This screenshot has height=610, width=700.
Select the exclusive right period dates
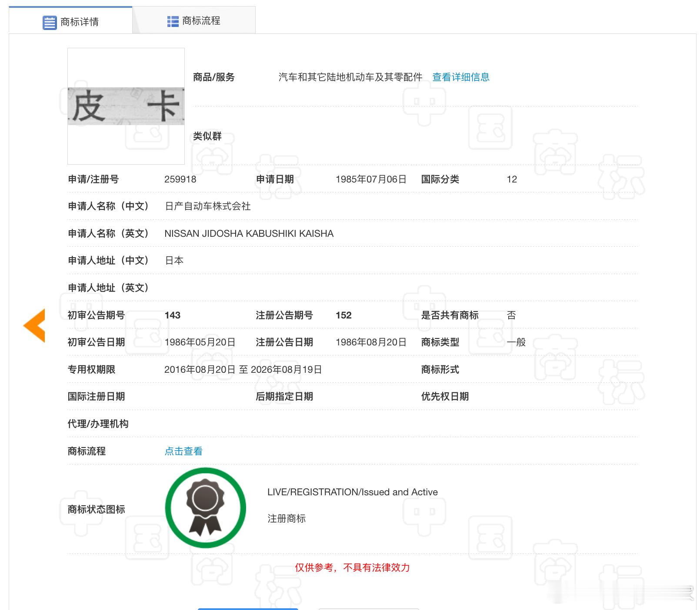tap(243, 370)
